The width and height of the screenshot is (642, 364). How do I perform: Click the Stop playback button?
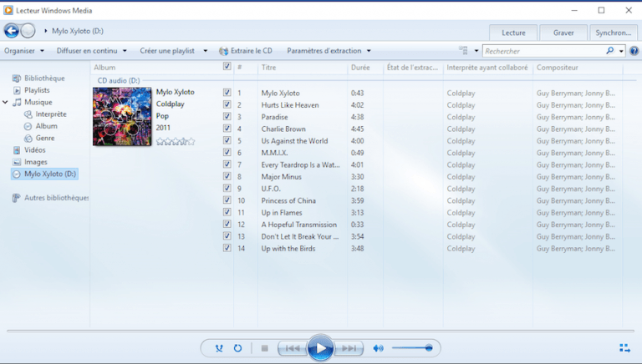tap(264, 348)
